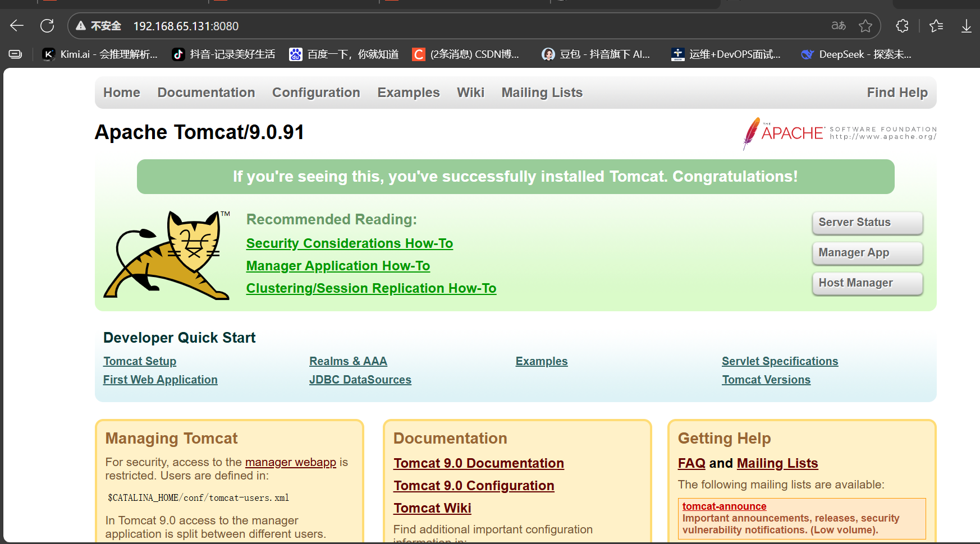Screen dimensions: 980x544
Task: Open the translate icon in the address bar
Action: point(839,26)
